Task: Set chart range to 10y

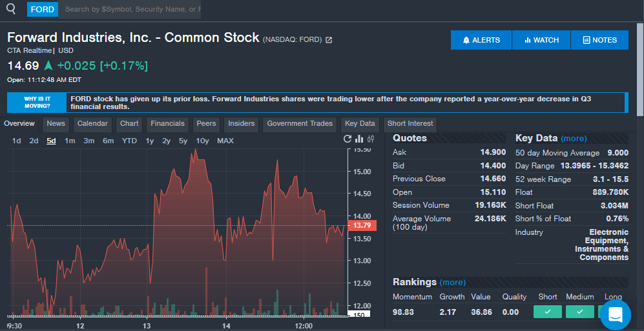Action: pyautogui.click(x=202, y=141)
